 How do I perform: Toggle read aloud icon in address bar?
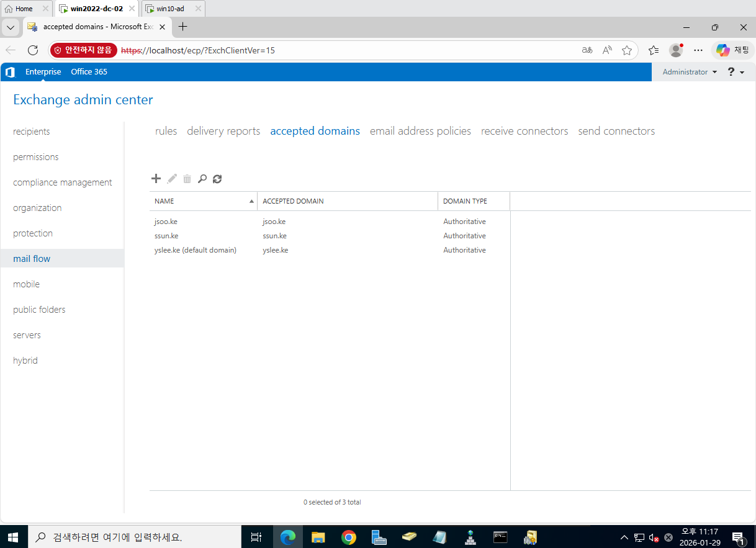click(607, 50)
